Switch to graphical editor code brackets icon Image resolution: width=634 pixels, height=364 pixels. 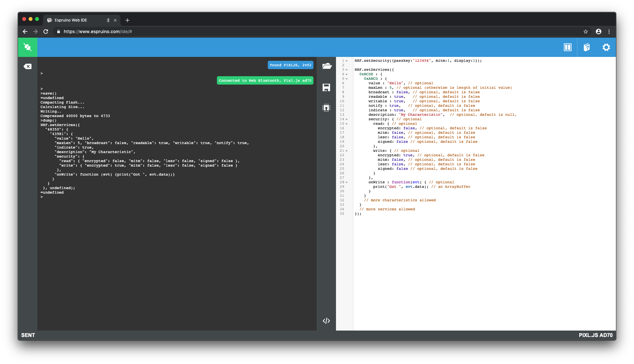326,321
